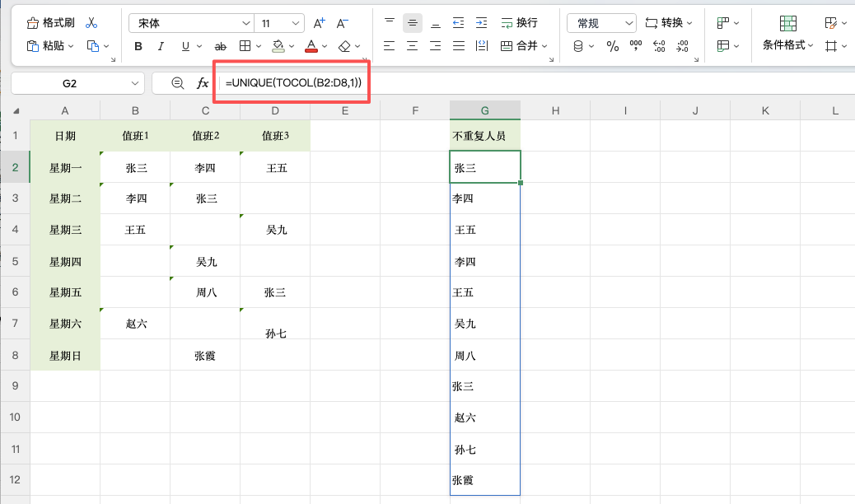Click the 合并 merge cells button
Image resolution: width=855 pixels, height=504 pixels.
click(x=520, y=46)
